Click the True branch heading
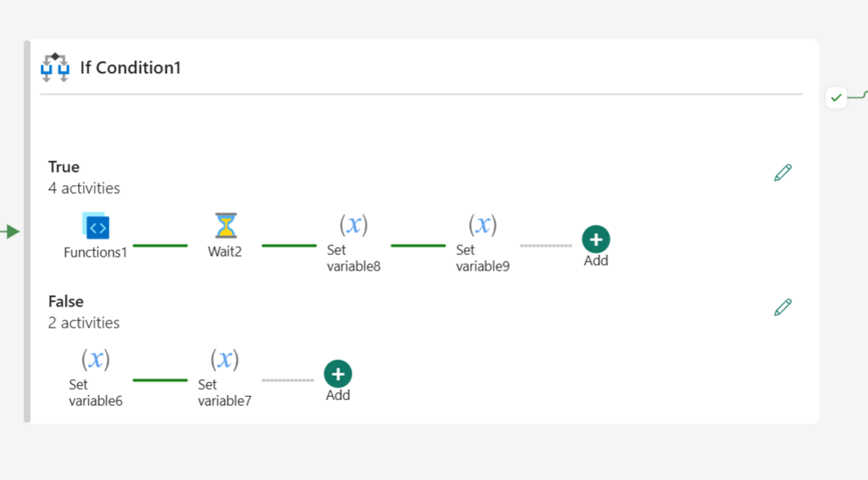 [64, 167]
